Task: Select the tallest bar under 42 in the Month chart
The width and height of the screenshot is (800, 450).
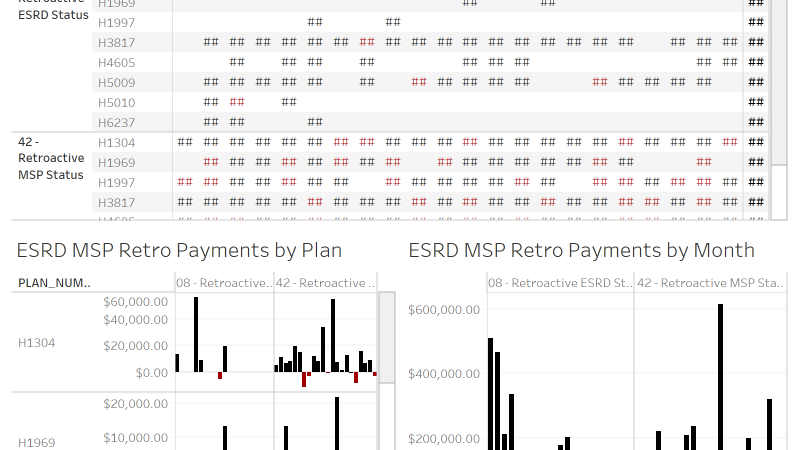Action: tap(720, 377)
